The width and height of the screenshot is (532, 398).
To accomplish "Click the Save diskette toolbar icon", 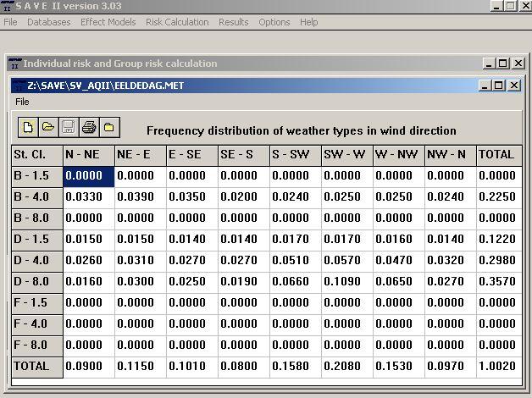I will coord(69,128).
